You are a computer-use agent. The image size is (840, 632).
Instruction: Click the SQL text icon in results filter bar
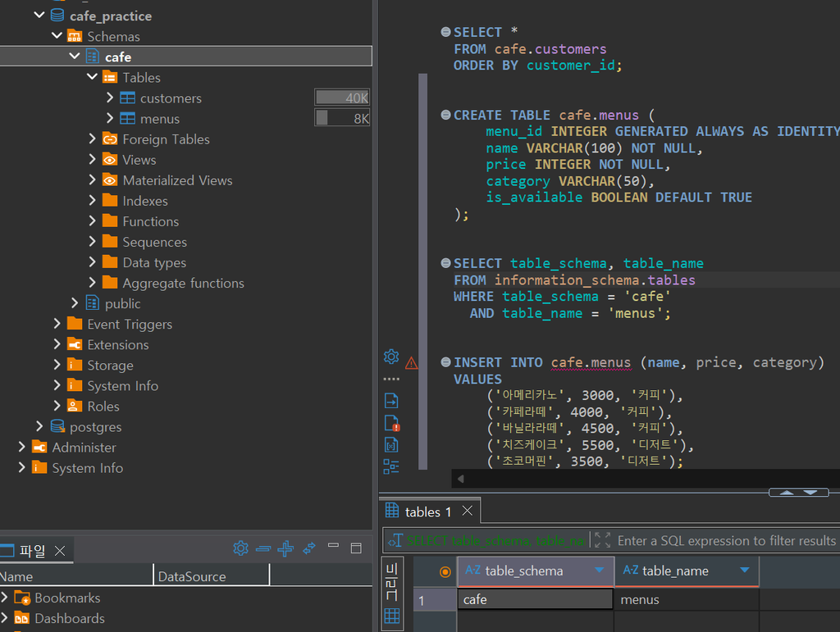tap(395, 540)
